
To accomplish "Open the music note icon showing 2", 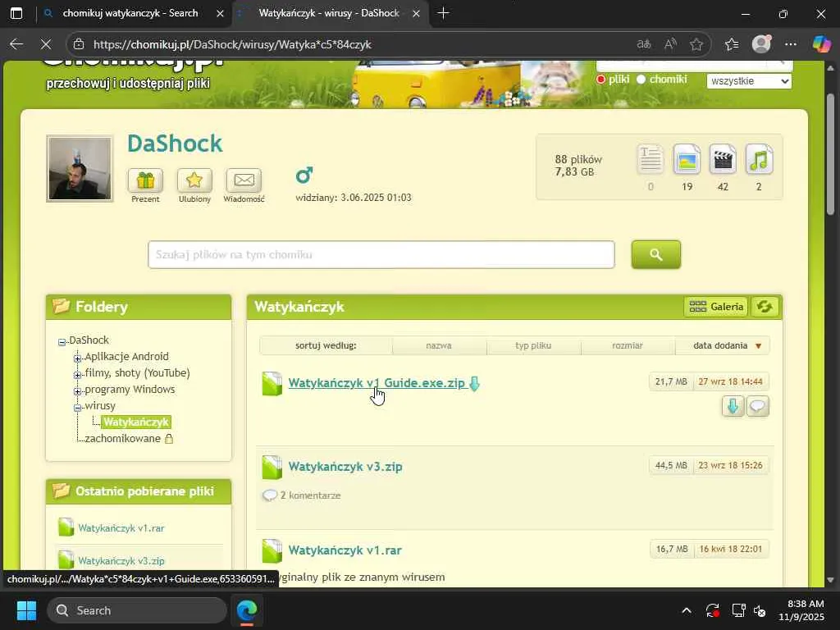I will (x=759, y=159).
